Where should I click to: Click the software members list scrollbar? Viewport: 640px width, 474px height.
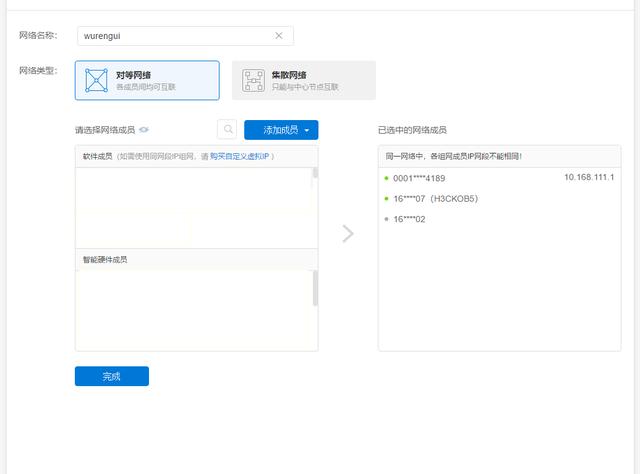[x=315, y=174]
